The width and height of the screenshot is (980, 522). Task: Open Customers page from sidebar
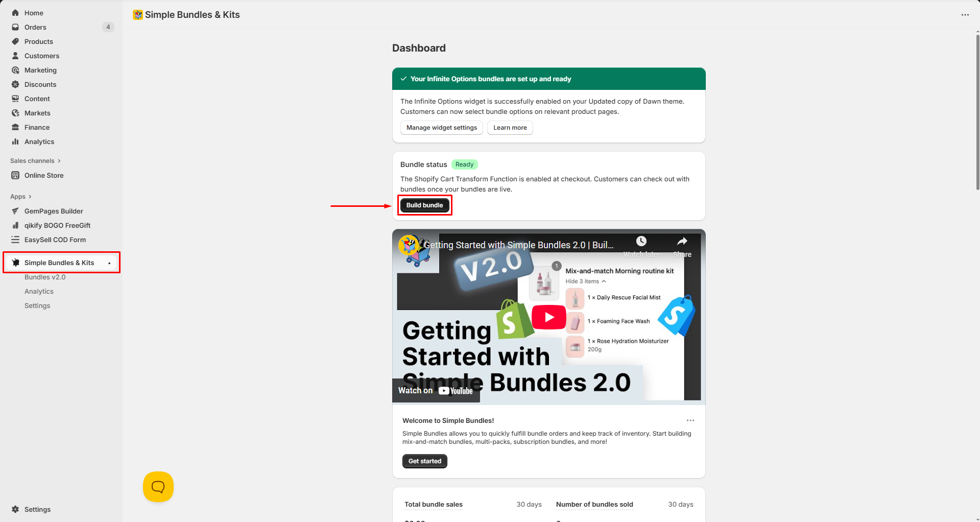[42, 56]
